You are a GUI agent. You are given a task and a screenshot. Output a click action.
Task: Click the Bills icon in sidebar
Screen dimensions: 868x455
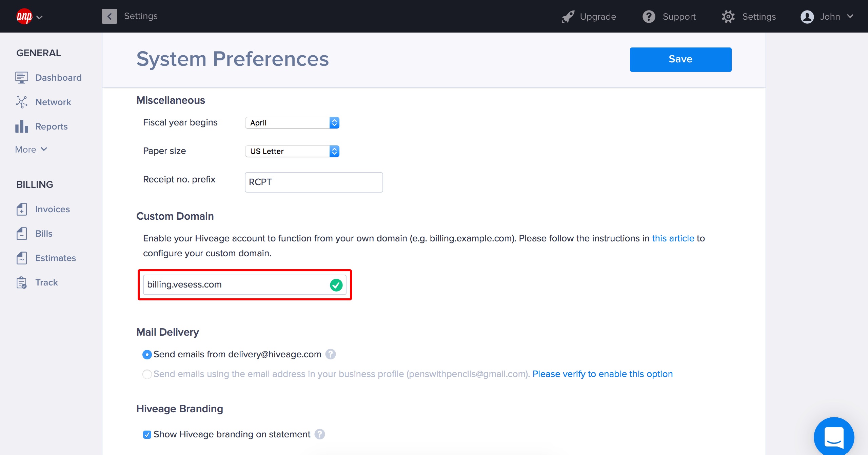pos(21,234)
